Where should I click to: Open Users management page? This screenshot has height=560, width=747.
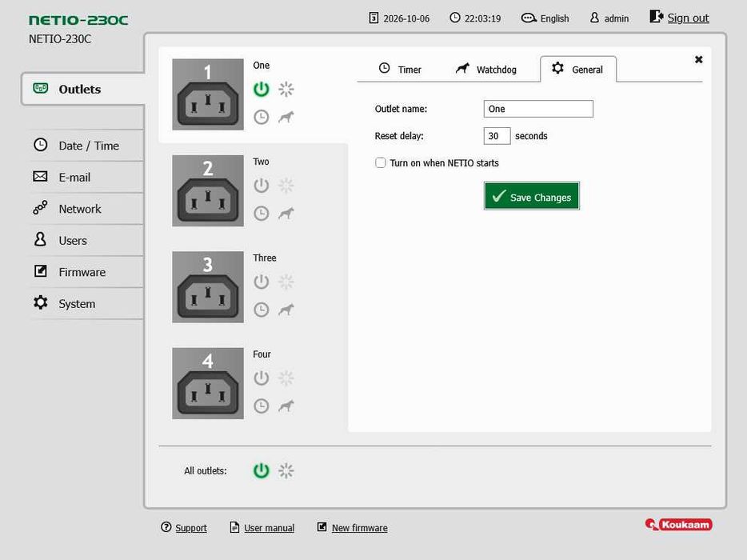[x=86, y=240]
